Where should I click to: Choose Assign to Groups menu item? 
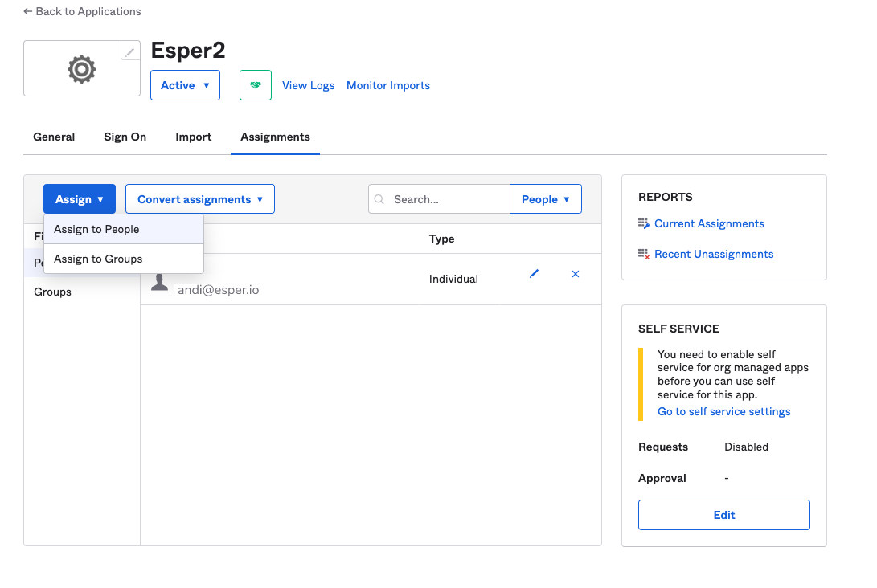[124, 259]
